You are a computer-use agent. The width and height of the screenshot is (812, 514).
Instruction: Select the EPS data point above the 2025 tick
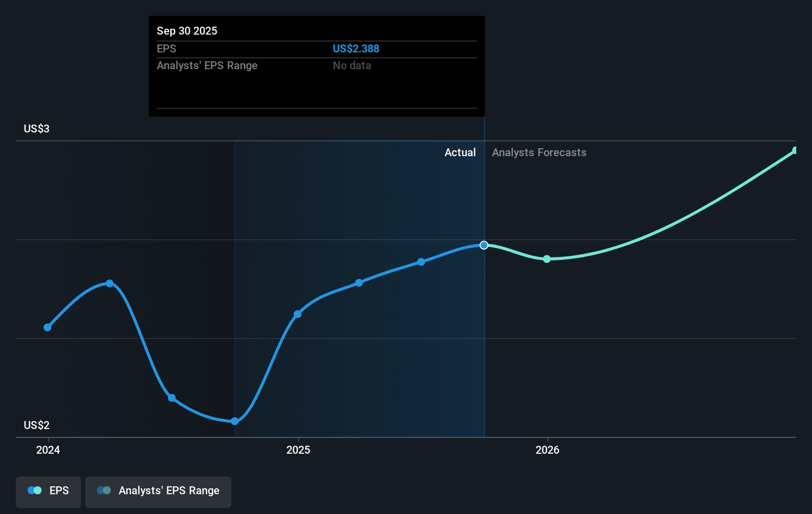297,314
